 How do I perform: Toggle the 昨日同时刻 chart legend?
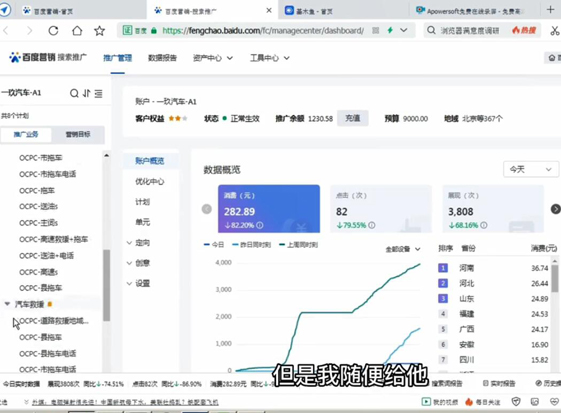(252, 244)
